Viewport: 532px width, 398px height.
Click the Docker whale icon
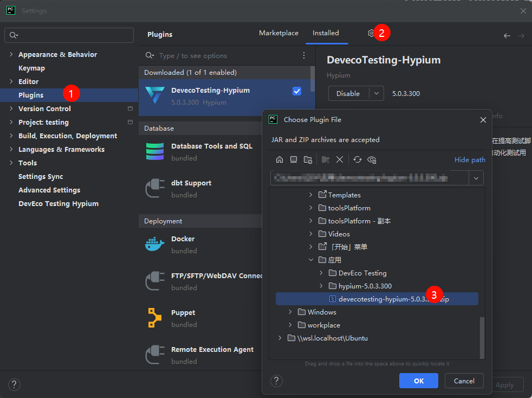click(x=155, y=244)
